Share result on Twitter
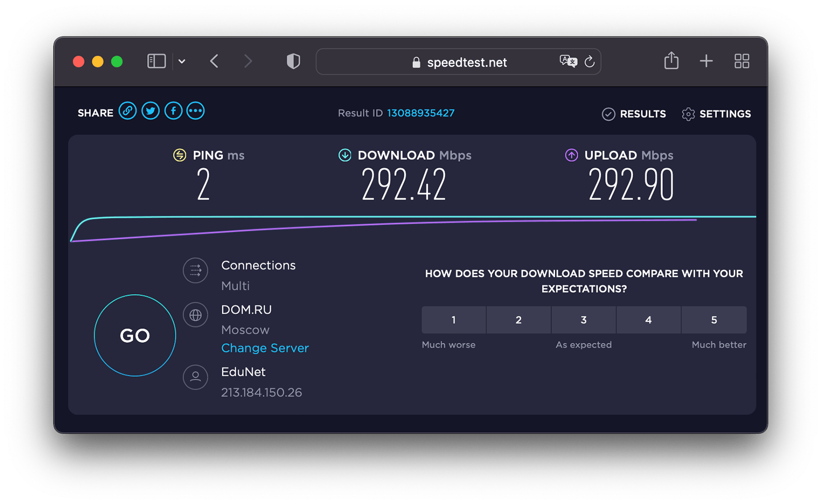The image size is (821, 504). coord(150,111)
